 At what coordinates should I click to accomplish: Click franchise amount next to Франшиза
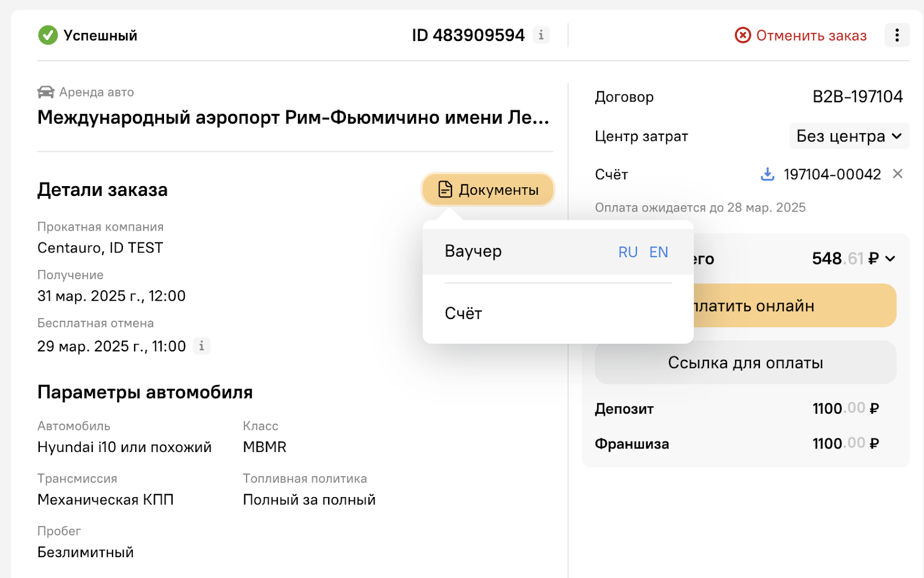[x=845, y=443]
